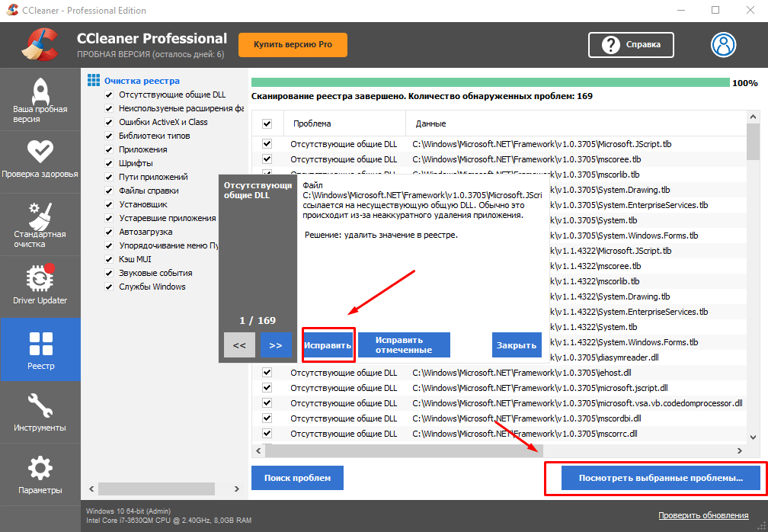Open the Health Check heart icon
Screen dimensions: 768x532
point(40,151)
